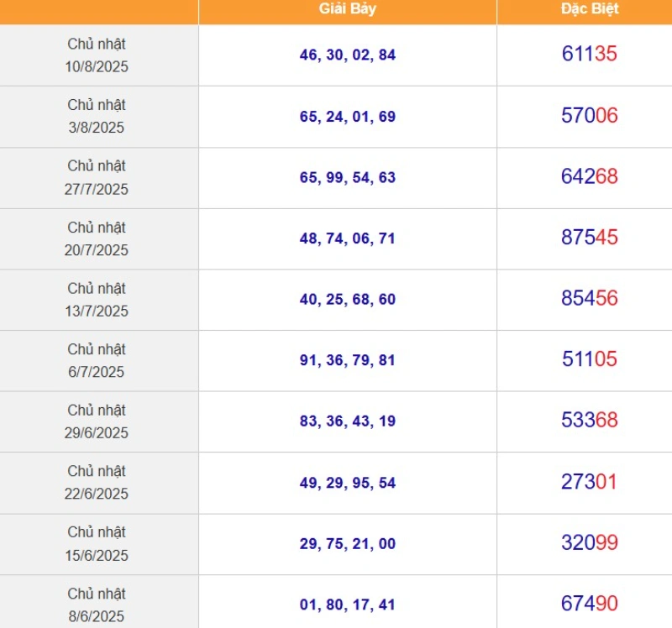Select the 6/7/2025 date cell
The image size is (672, 628).
coord(99,361)
